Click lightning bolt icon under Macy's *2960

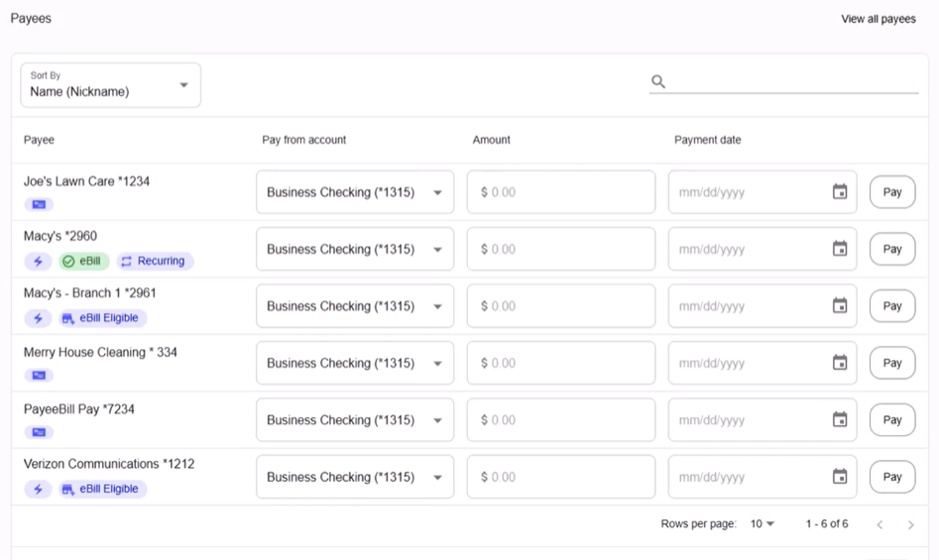pos(39,262)
